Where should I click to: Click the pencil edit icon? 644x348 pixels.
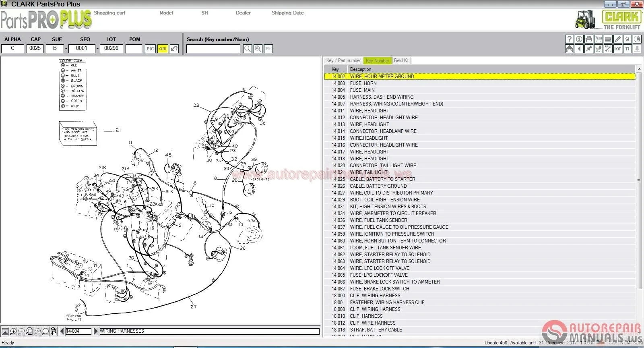click(x=618, y=39)
